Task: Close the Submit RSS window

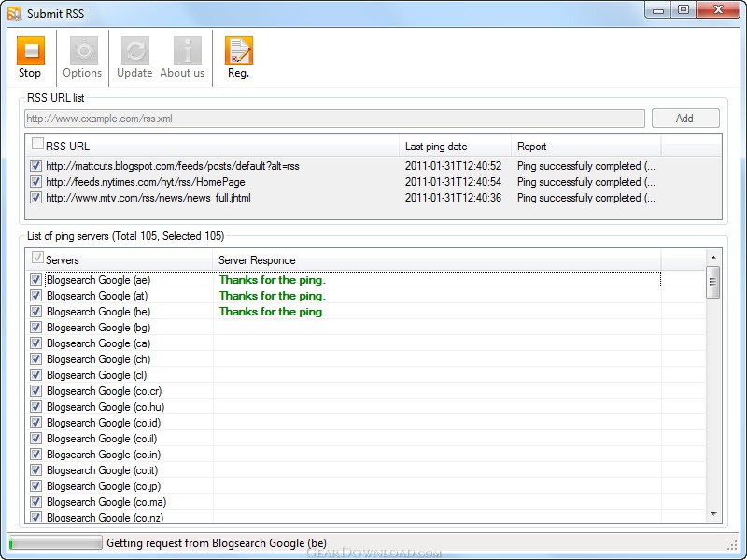Action: click(x=718, y=10)
